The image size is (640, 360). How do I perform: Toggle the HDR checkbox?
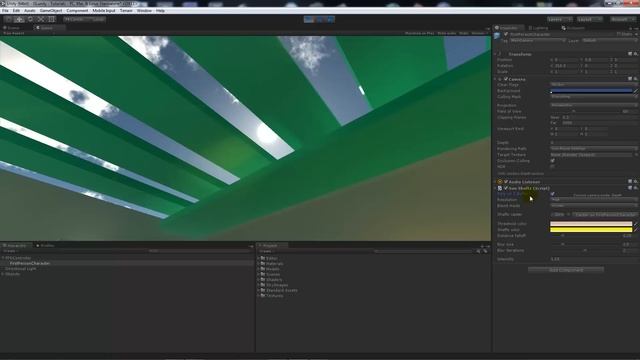[552, 167]
